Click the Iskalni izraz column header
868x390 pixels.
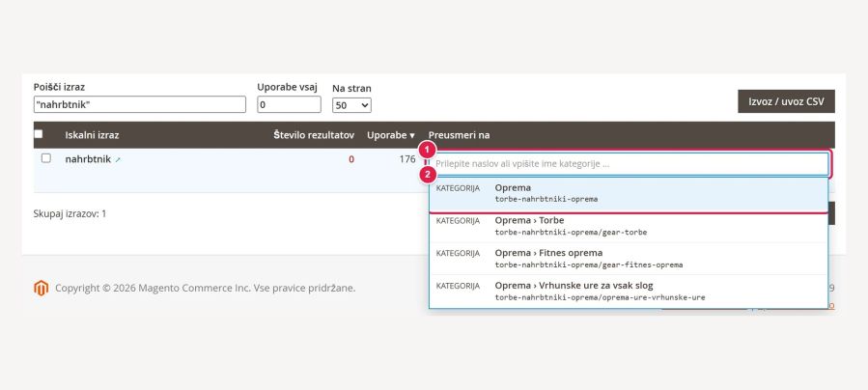pos(92,135)
